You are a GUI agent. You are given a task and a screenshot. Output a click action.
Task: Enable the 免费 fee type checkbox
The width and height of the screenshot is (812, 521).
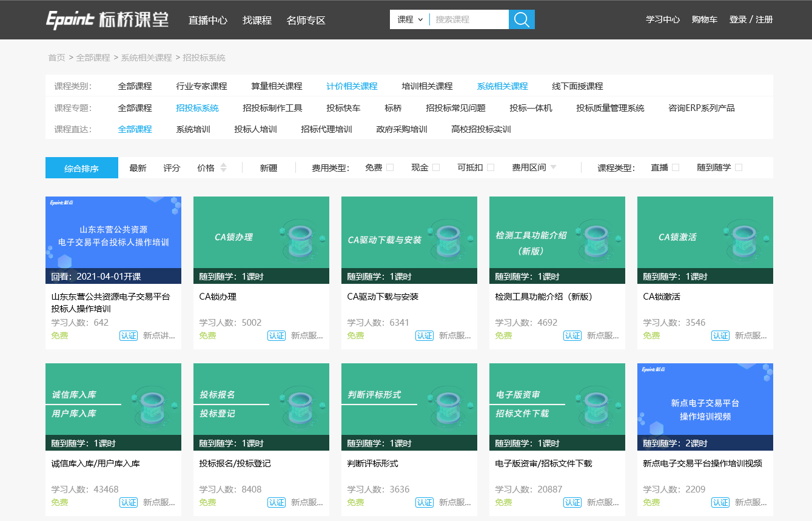[x=390, y=167]
